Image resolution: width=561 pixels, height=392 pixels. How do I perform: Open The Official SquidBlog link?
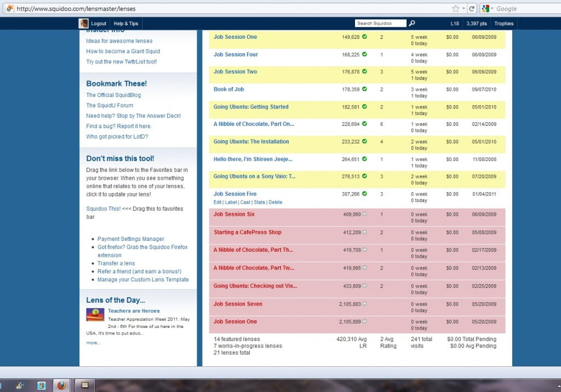pyautogui.click(x=113, y=95)
